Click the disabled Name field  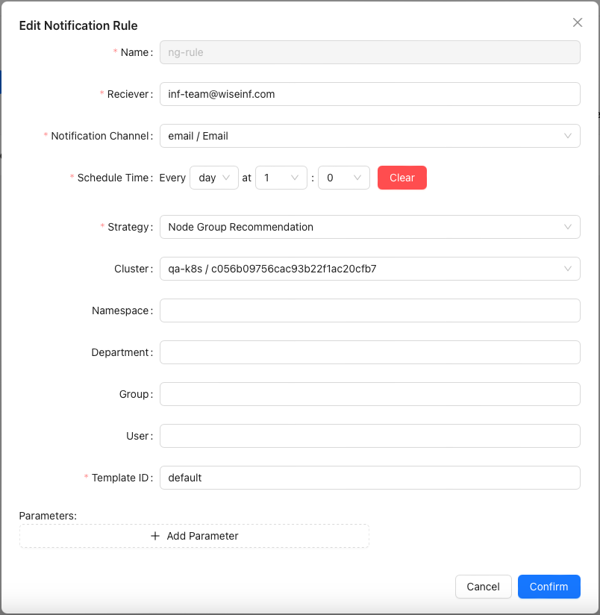[x=370, y=52]
